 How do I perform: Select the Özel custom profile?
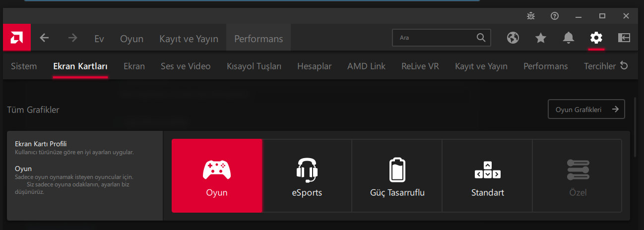[578, 176]
